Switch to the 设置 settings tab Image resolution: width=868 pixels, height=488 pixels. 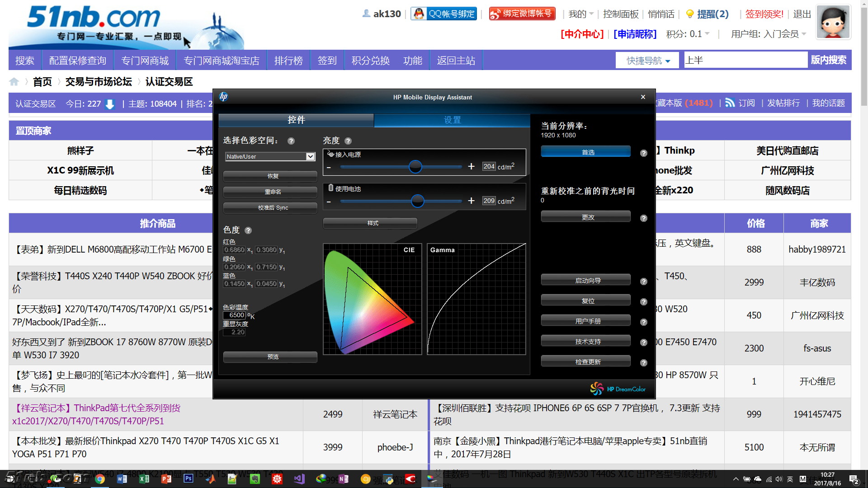point(452,120)
